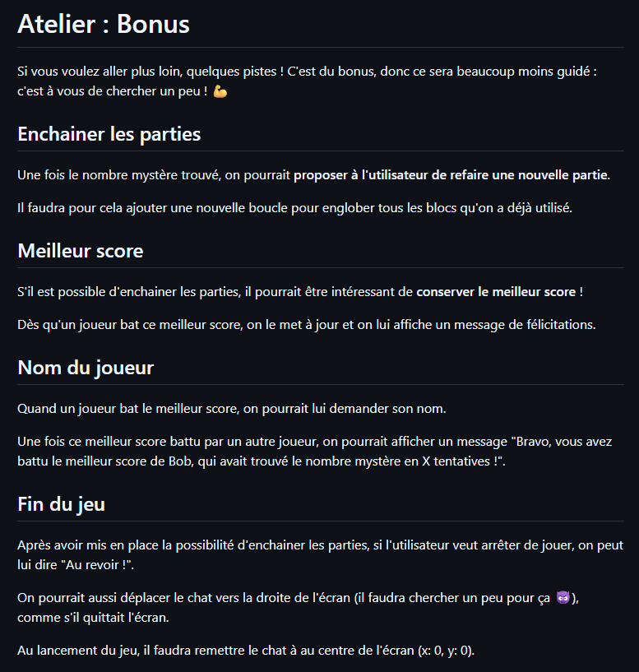This screenshot has width=639, height=672.
Task: Click bold text "conserver le meilleur score"
Action: 496,292
